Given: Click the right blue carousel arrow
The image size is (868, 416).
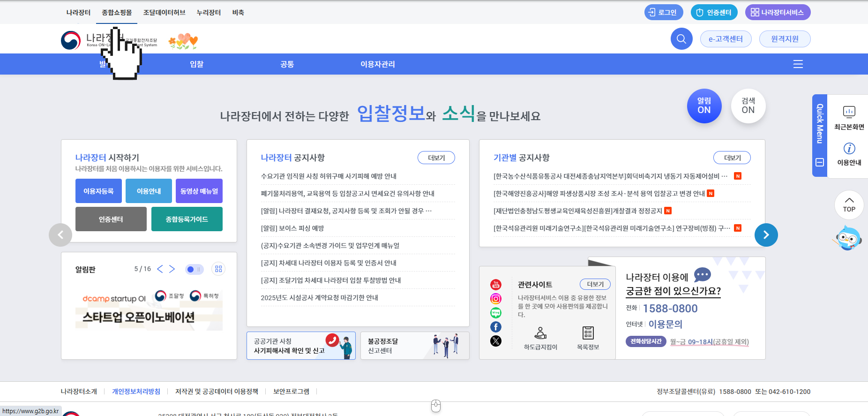Looking at the screenshot, I should pyautogui.click(x=766, y=235).
